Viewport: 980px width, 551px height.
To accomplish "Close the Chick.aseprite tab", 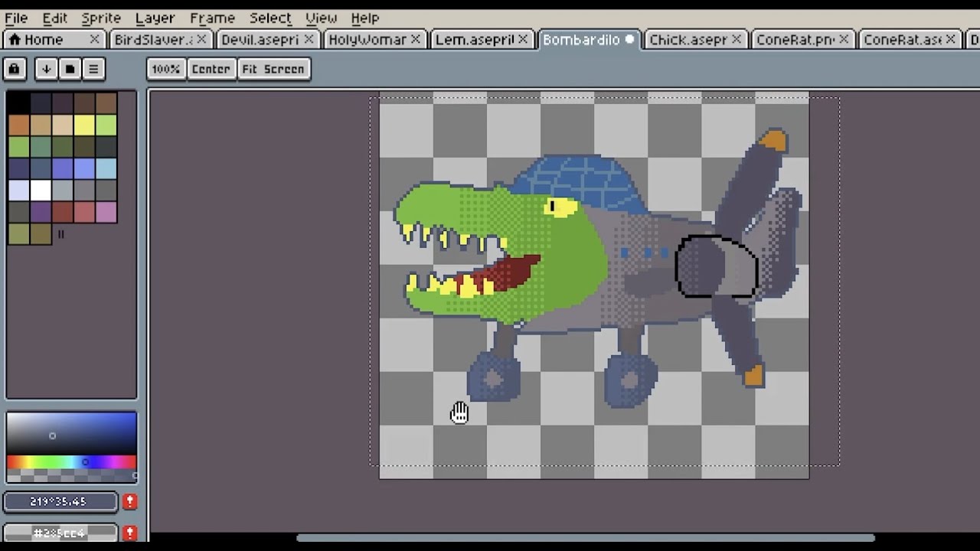I will [737, 39].
